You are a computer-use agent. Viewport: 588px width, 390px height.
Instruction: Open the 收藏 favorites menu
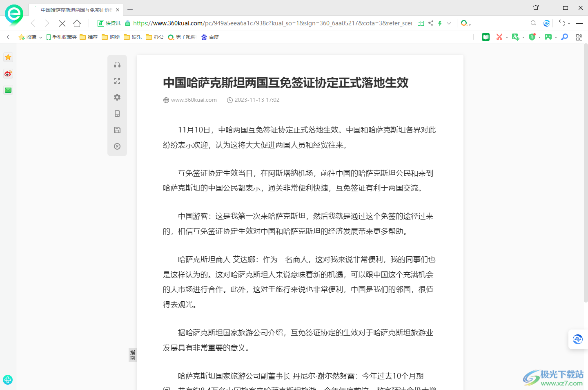click(30, 37)
